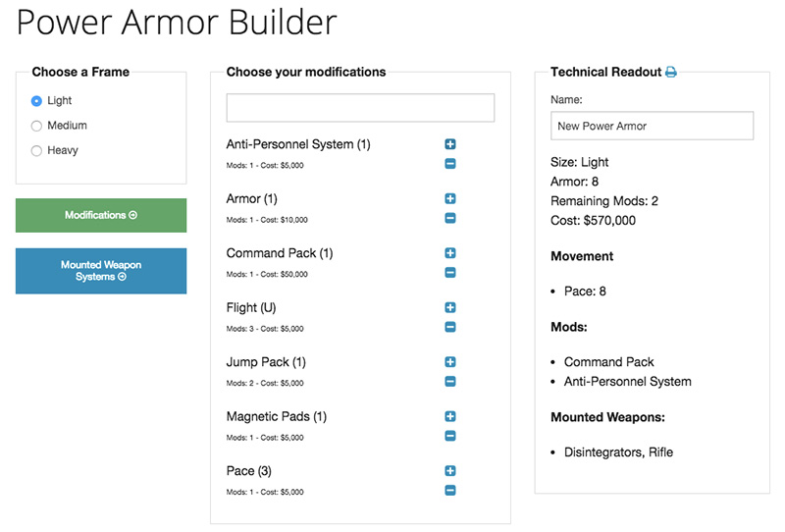
Task: Increase Pace mod with plus icon
Action: pyautogui.click(x=450, y=471)
